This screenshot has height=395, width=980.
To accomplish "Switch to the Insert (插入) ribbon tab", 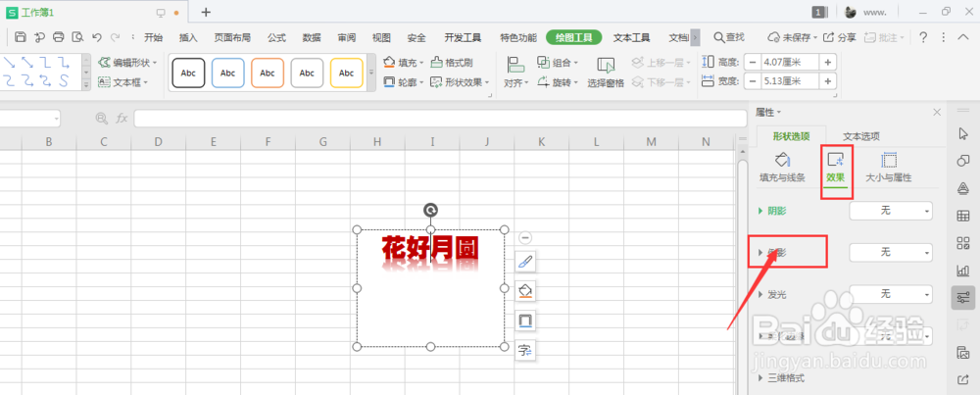I will pos(188,37).
